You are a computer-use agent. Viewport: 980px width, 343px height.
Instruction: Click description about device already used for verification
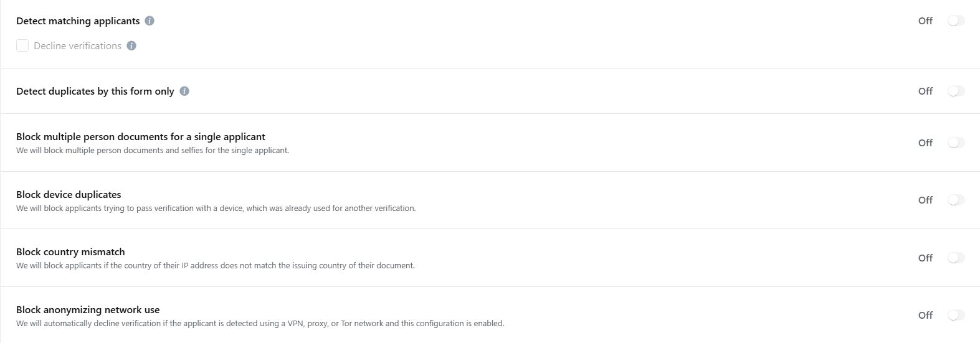[x=216, y=209]
